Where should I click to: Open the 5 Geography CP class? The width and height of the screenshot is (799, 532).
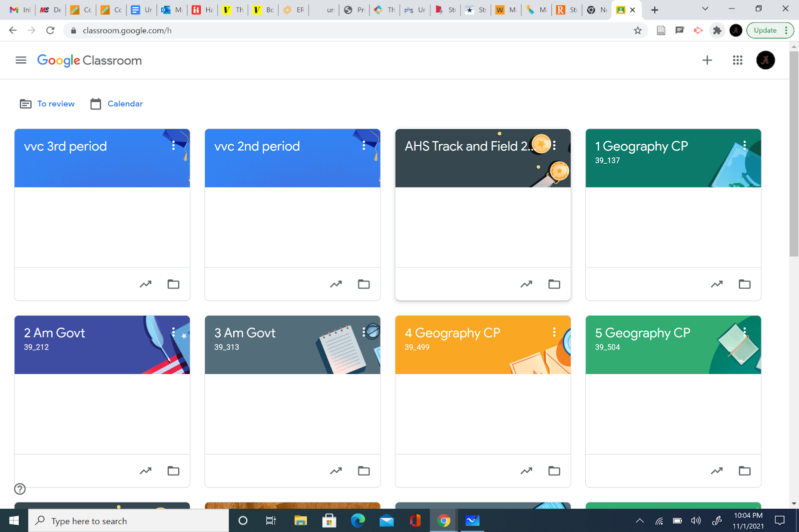coord(643,333)
